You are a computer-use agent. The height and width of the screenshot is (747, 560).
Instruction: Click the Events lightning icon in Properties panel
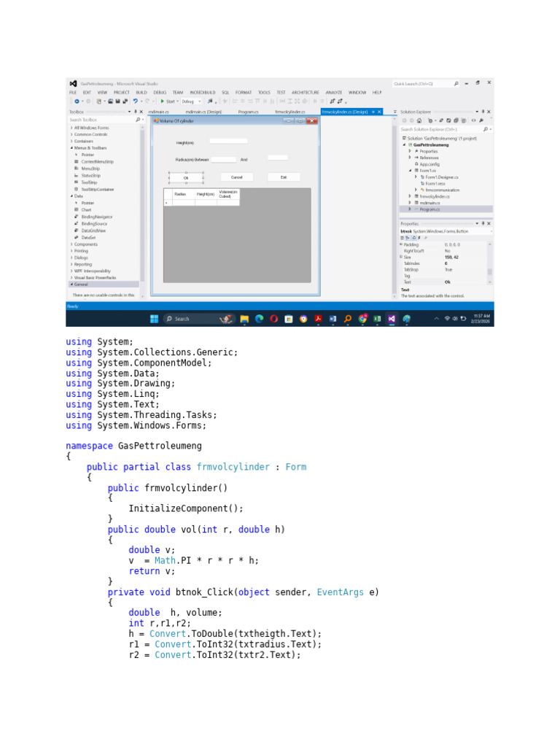pos(419,238)
